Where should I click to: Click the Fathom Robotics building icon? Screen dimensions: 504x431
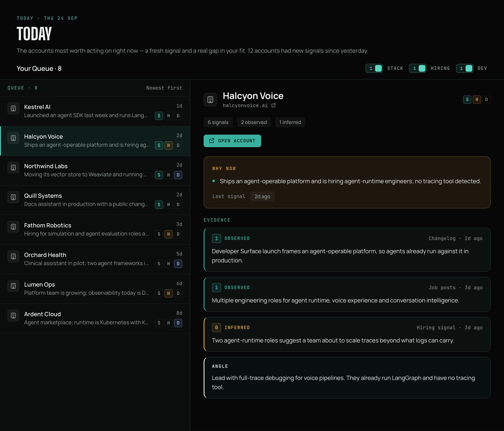click(x=13, y=227)
